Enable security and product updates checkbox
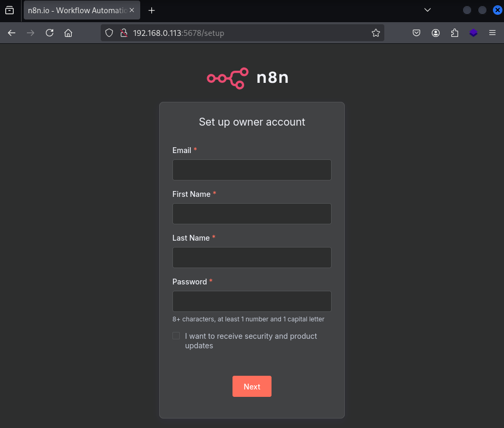Screen dimensions: 504x428 176,336
